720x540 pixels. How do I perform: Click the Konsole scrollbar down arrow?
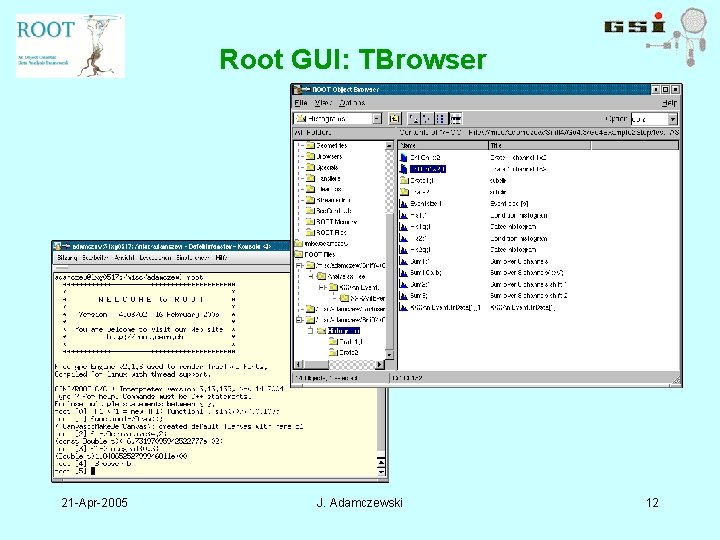click(382, 472)
